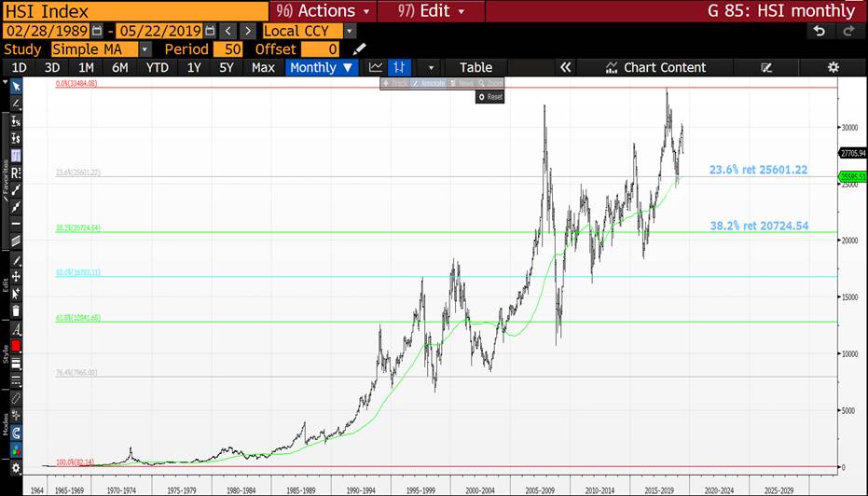Edit the start date 02/28/1989 field
Image resolution: width=868 pixels, height=496 pixels.
pyautogui.click(x=47, y=31)
